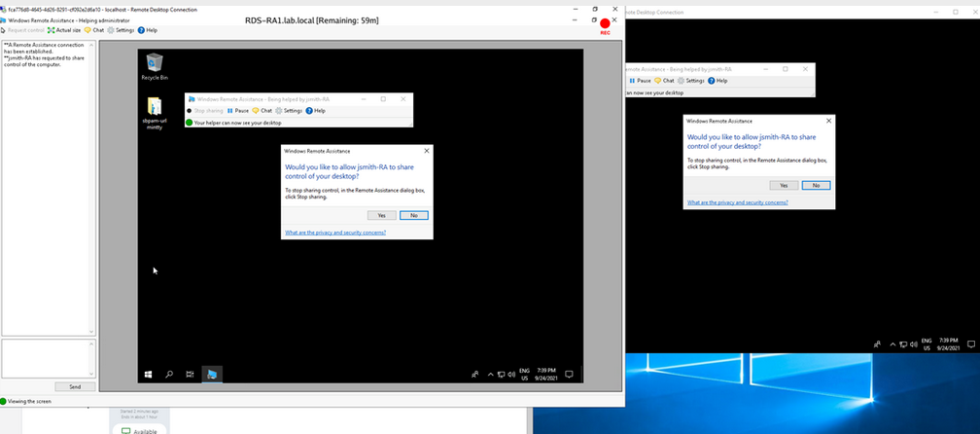This screenshot has height=434, width=980.
Task: Click the Remote Assistance icon in mirrored taskbar
Action: (x=212, y=374)
